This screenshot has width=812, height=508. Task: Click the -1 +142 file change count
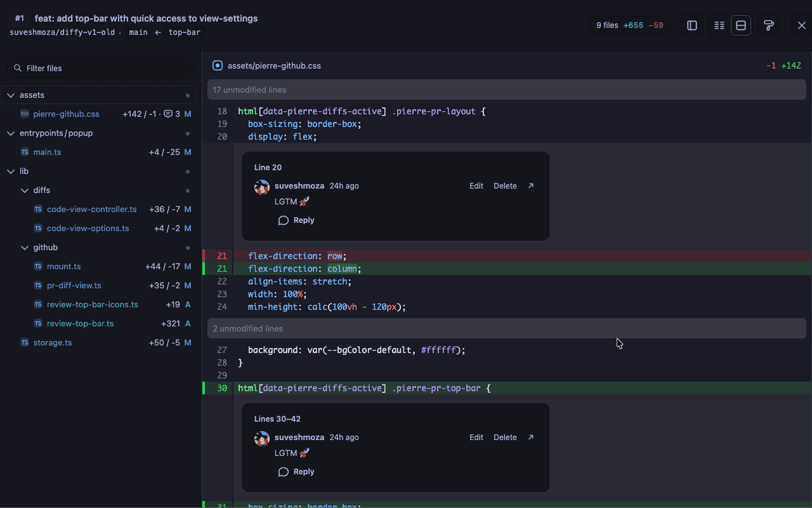pyautogui.click(x=783, y=65)
